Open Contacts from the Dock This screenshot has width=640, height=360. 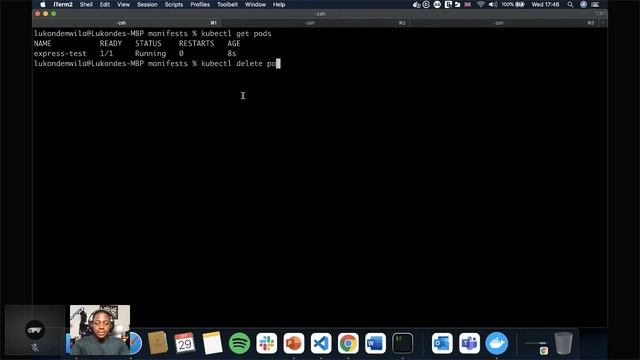(158, 343)
